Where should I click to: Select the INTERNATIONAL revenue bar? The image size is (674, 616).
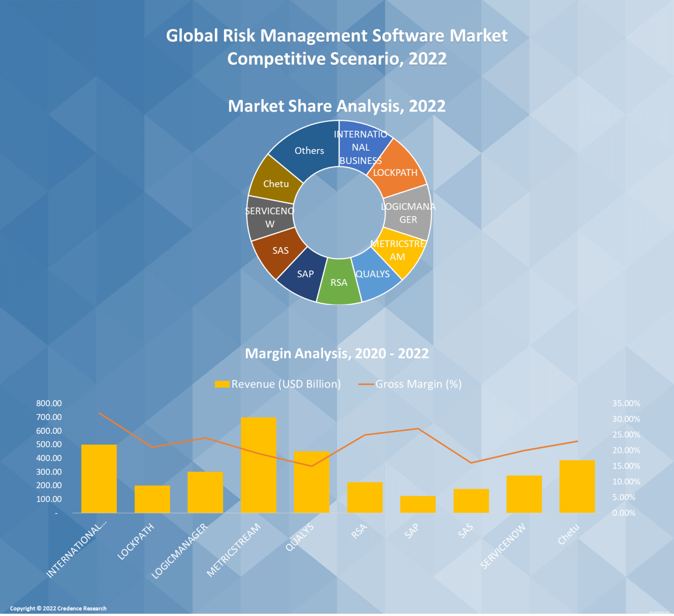[99, 479]
